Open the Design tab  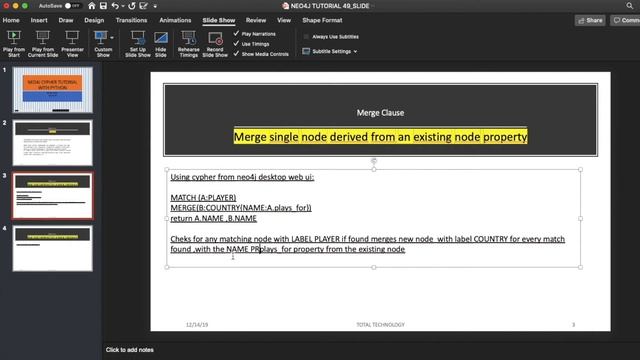click(x=94, y=20)
